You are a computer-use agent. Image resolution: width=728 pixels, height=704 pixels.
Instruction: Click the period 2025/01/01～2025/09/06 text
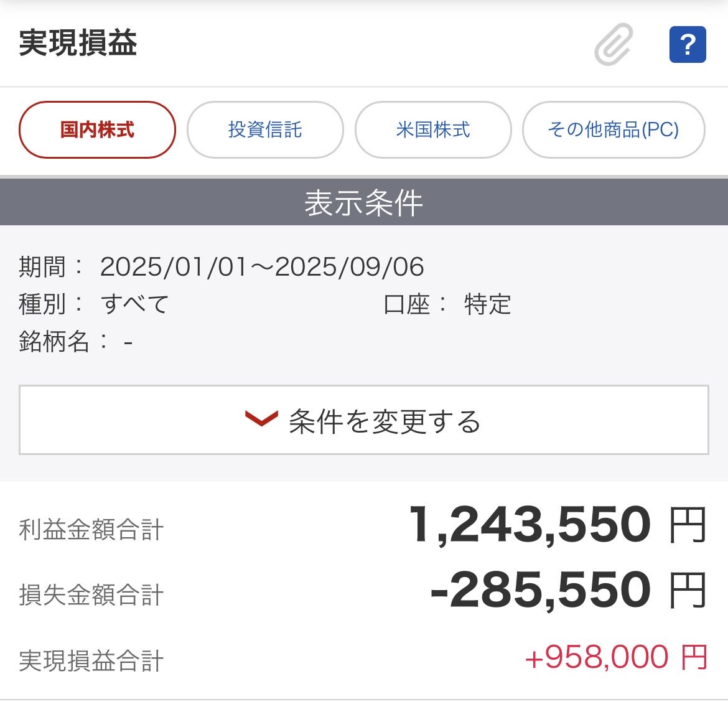click(x=262, y=267)
